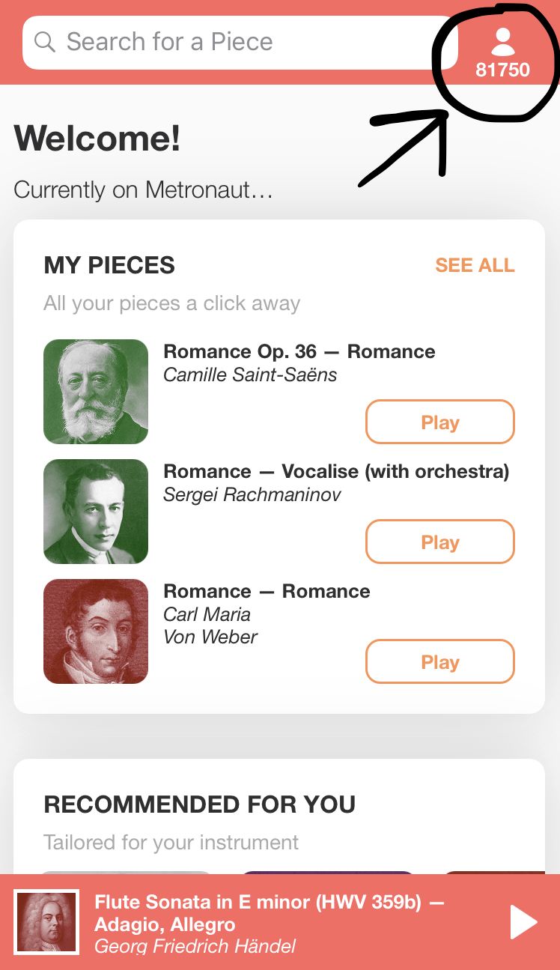The image size is (560, 970).
Task: Open the first recommended piece card
Action: pyautogui.click(x=126, y=873)
